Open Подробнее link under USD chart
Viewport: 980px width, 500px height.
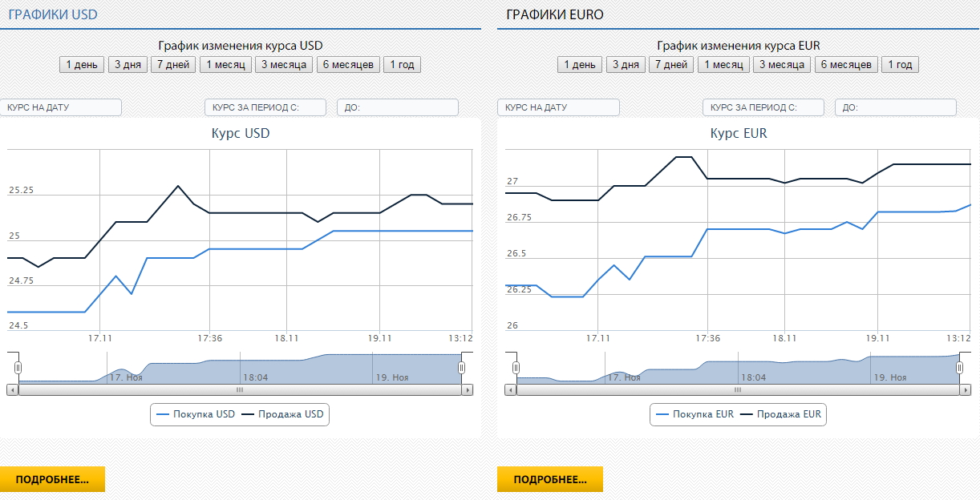52,479
